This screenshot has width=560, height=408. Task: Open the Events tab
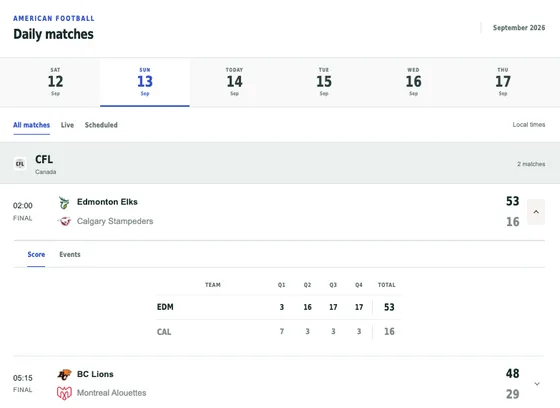tap(70, 254)
